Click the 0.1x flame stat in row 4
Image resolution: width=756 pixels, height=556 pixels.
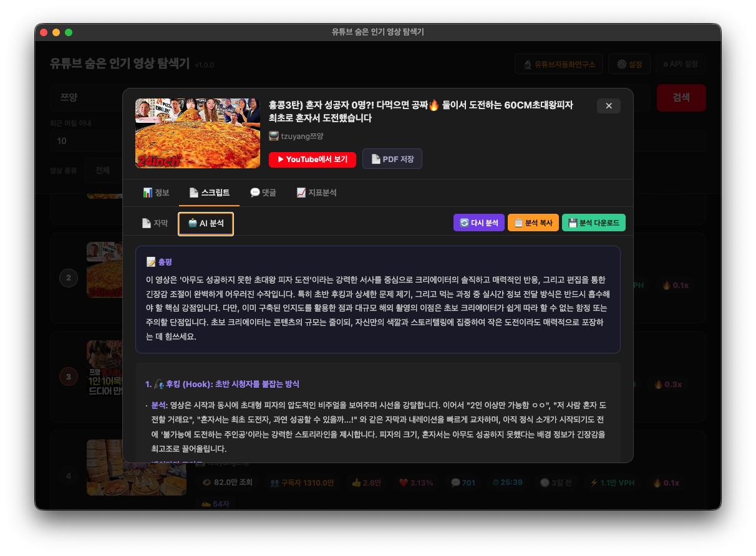pyautogui.click(x=667, y=482)
